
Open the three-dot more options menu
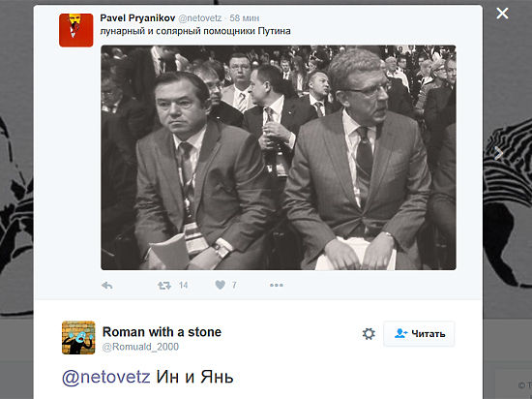pos(277,286)
